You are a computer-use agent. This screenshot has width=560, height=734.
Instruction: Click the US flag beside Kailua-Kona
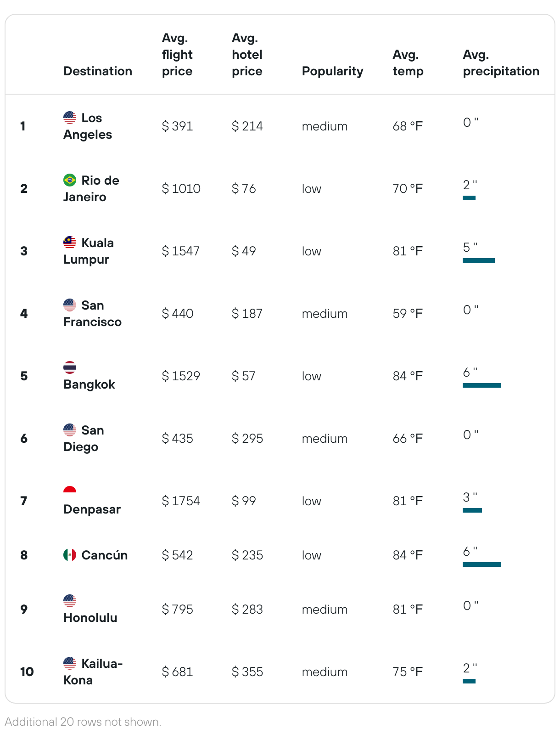(x=70, y=663)
